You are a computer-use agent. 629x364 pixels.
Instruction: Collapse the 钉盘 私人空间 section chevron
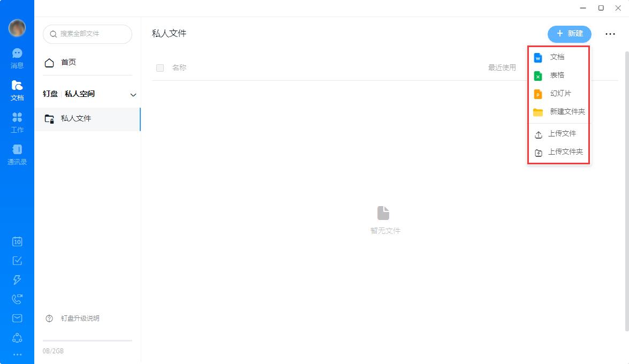tap(133, 95)
